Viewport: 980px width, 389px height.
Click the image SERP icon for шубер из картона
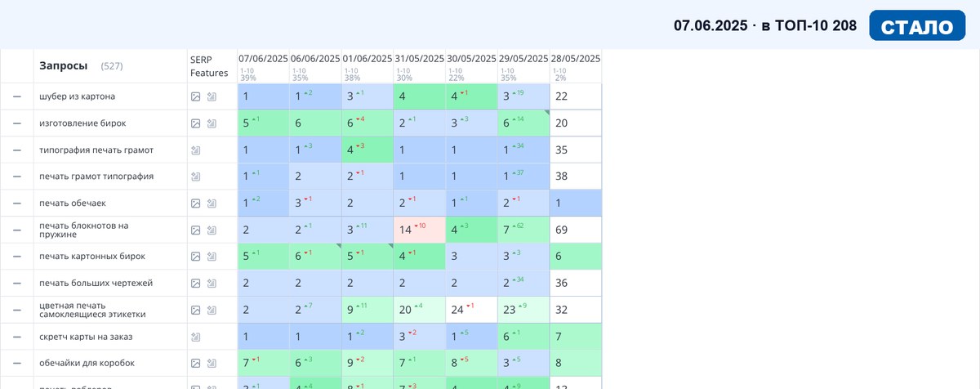(x=196, y=96)
